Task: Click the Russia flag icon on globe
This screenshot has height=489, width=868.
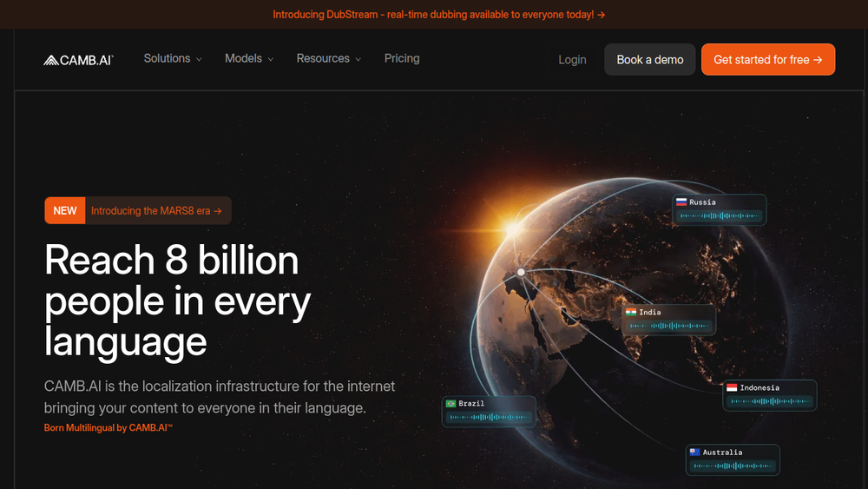Action: pyautogui.click(x=681, y=202)
